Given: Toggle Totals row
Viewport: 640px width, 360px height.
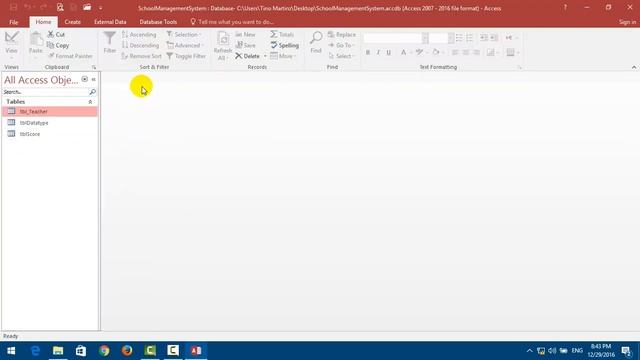Looking at the screenshot, I should click(282, 35).
